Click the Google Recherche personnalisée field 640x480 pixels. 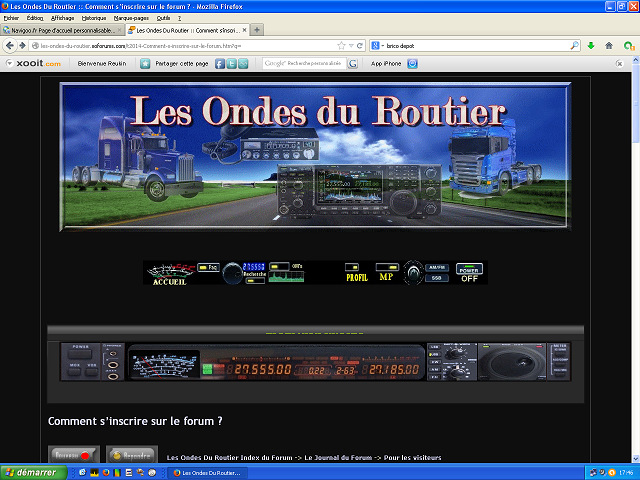click(x=304, y=63)
